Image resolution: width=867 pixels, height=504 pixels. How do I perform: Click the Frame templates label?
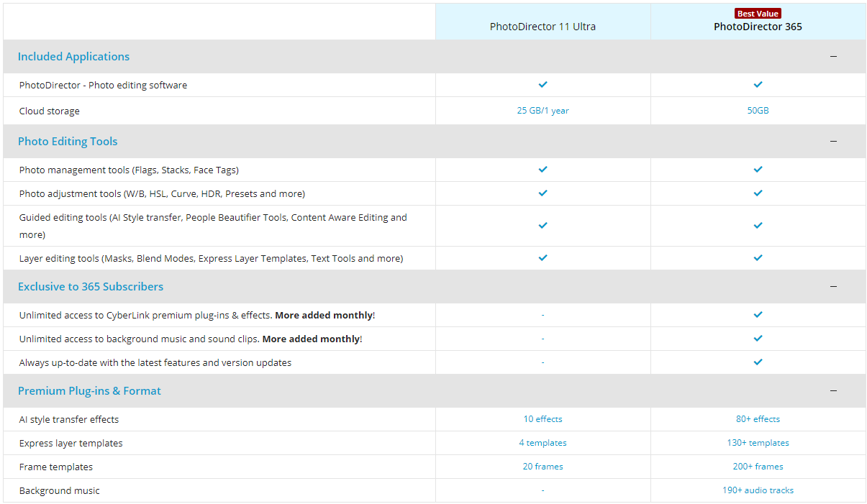point(56,467)
